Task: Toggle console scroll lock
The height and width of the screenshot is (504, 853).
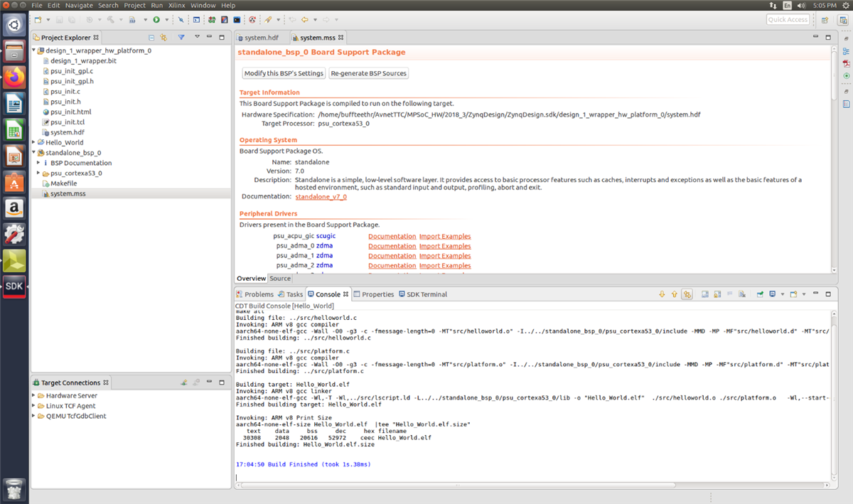Action: [x=717, y=294]
